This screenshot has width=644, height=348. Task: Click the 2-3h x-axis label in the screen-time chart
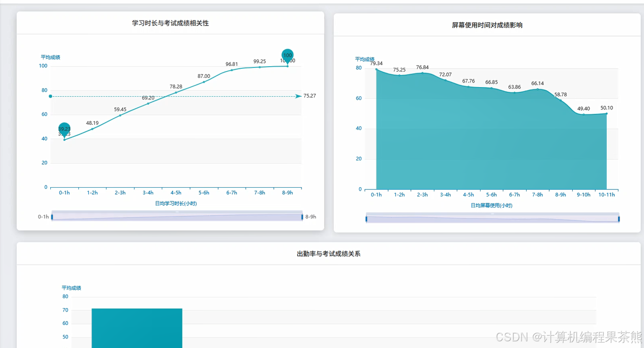coord(423,195)
